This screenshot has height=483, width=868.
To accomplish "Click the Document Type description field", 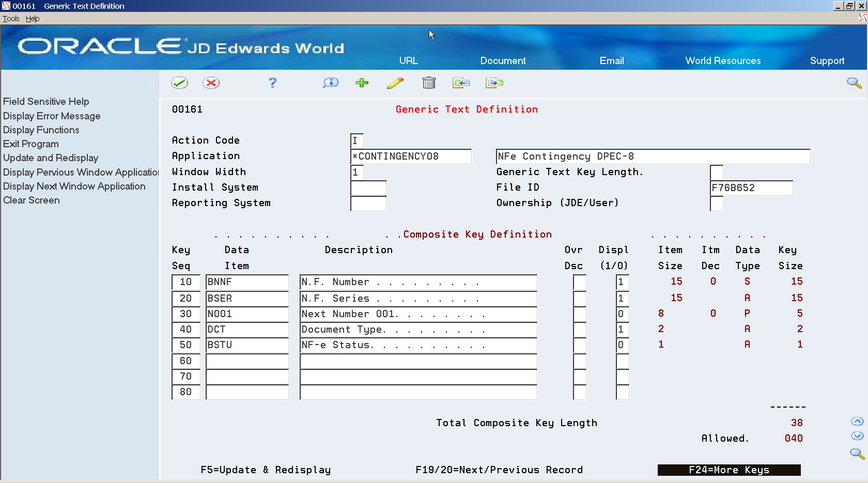I will 419,330.
